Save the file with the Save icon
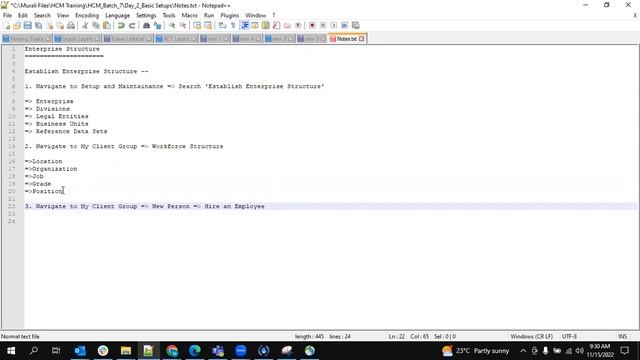 pyautogui.click(x=27, y=25)
